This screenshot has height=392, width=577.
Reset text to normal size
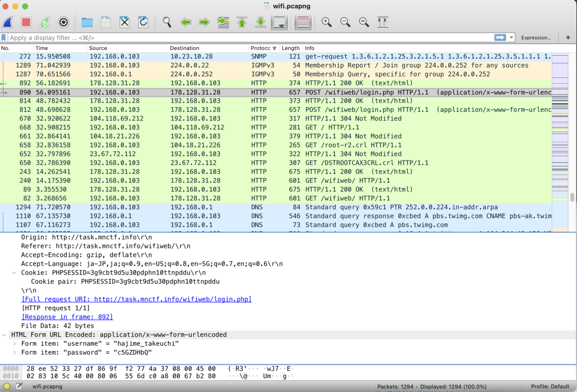(364, 22)
